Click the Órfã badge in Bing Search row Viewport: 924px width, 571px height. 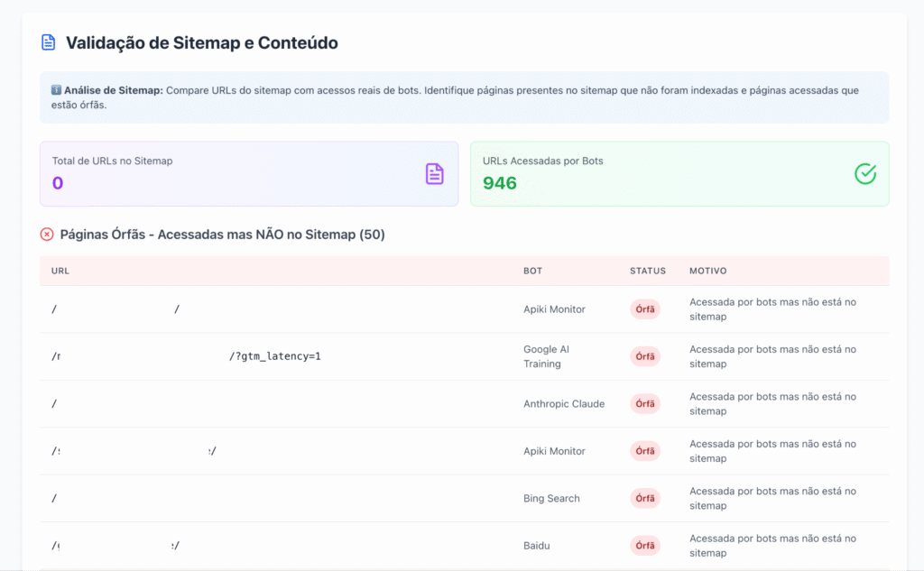tap(645, 499)
